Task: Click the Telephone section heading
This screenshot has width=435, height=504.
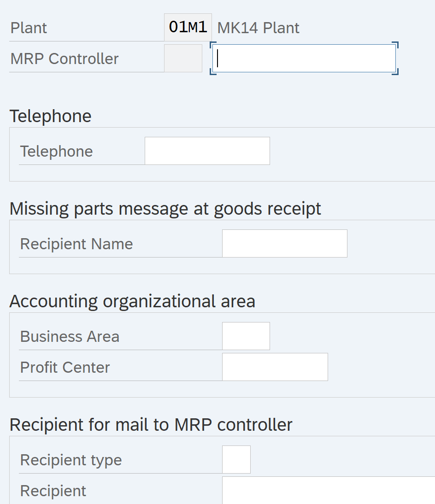Action: point(50,116)
